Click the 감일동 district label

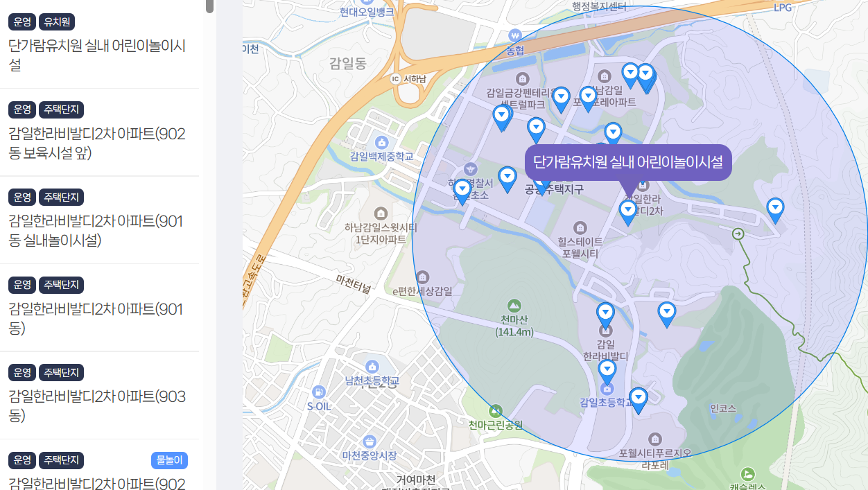coord(347,64)
